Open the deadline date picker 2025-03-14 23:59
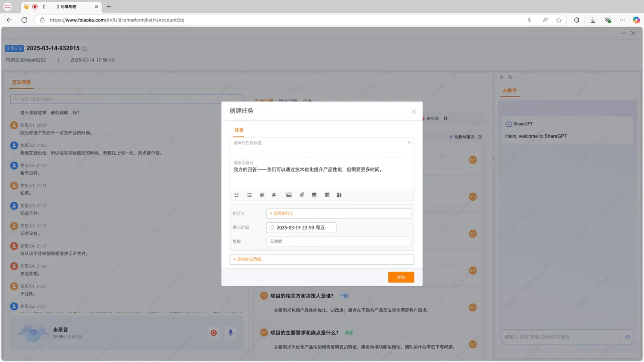 pos(301,228)
